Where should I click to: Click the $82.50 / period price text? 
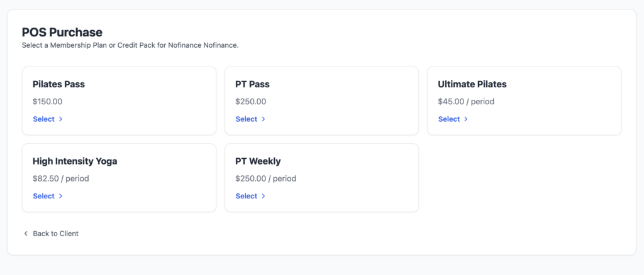coord(61,179)
